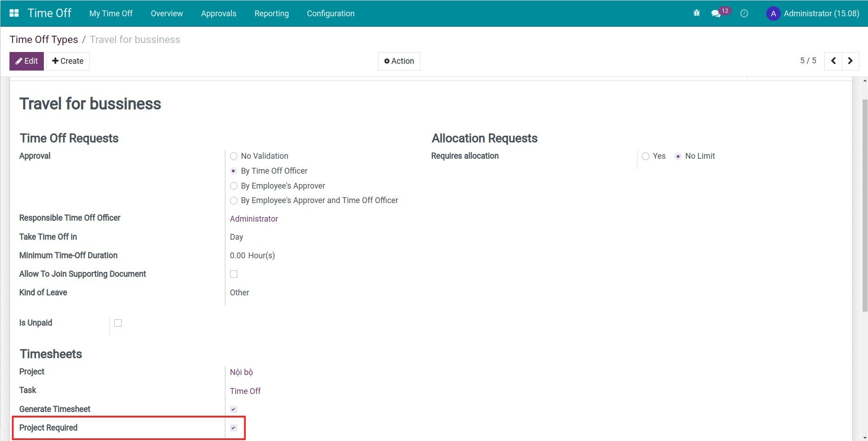Open the Configuration menu
This screenshot has width=868, height=441.
pyautogui.click(x=330, y=13)
